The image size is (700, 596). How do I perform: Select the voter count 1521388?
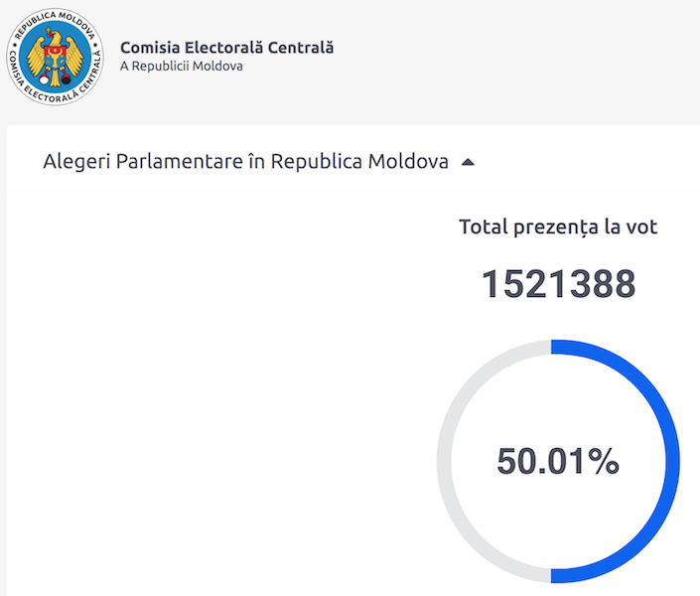[x=558, y=283]
